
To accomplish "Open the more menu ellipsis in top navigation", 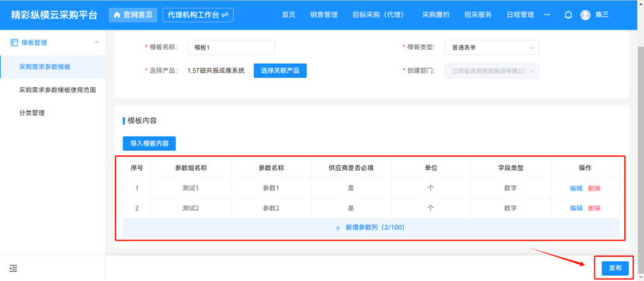I will [x=547, y=15].
